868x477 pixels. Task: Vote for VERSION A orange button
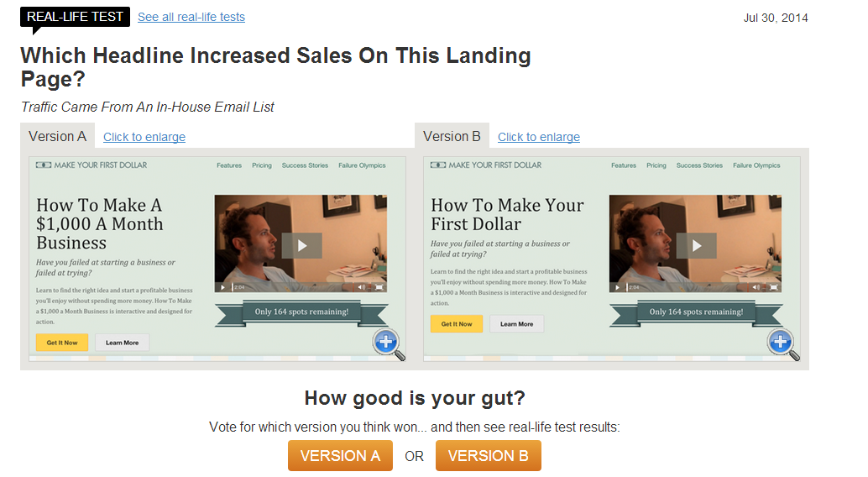pyautogui.click(x=340, y=456)
